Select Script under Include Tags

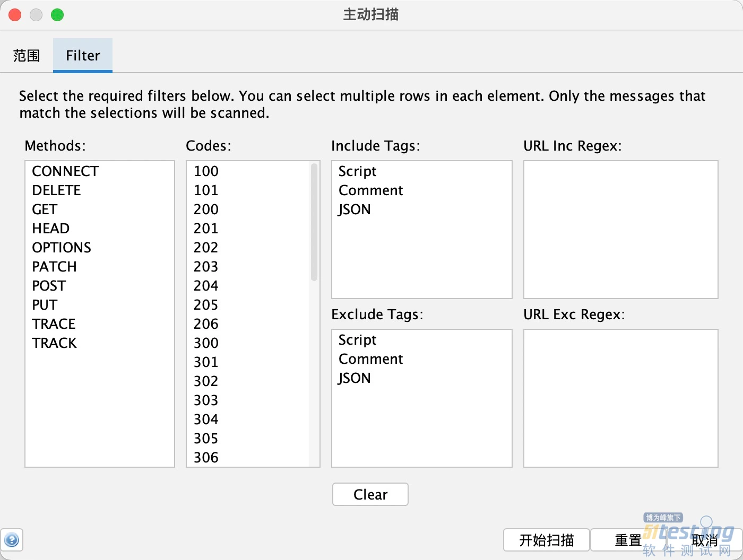point(357,171)
